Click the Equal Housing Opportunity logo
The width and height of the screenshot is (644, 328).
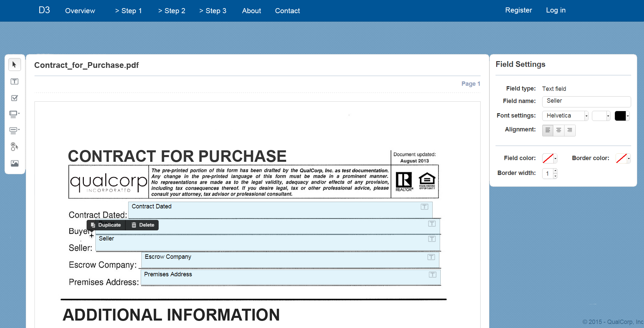click(x=427, y=181)
